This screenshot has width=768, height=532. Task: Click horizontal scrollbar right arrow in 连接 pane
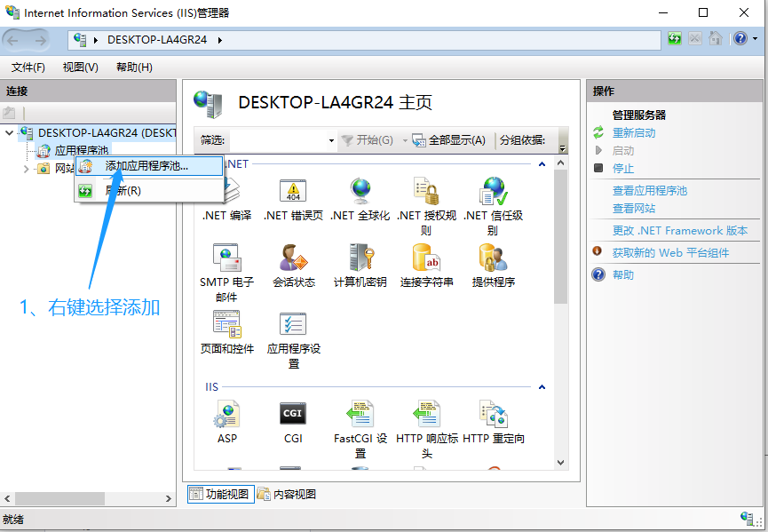click(169, 498)
